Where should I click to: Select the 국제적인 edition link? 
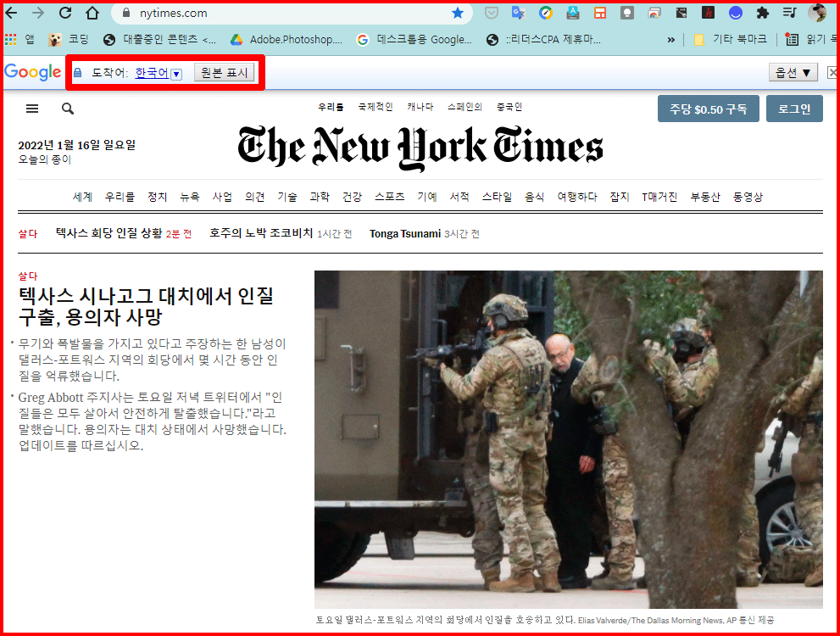375,107
